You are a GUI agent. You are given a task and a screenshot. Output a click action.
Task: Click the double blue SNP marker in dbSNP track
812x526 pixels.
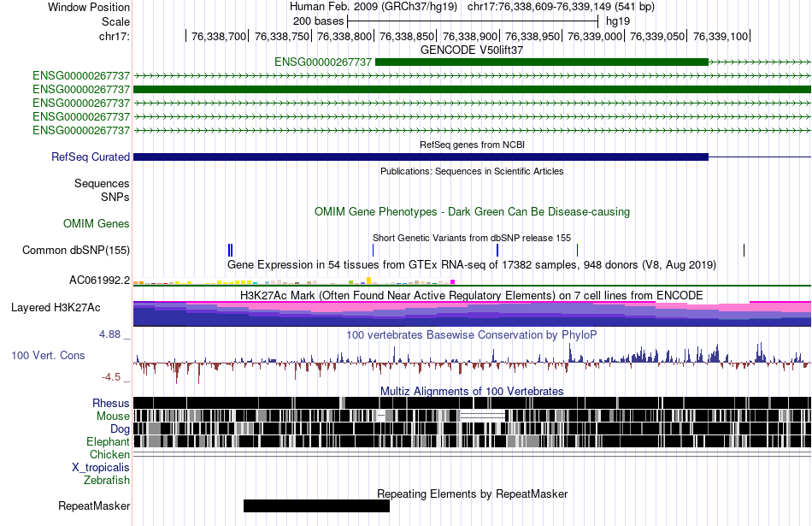[231, 251]
